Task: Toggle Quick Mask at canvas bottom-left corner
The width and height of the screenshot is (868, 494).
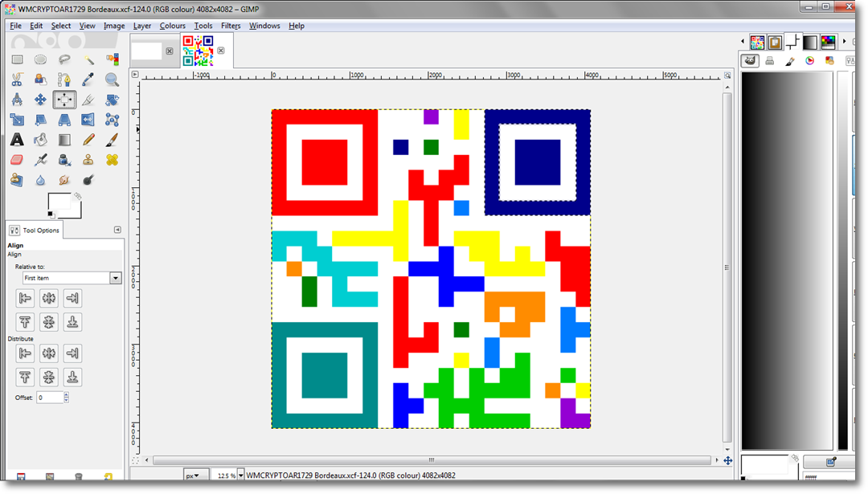Action: [x=135, y=460]
